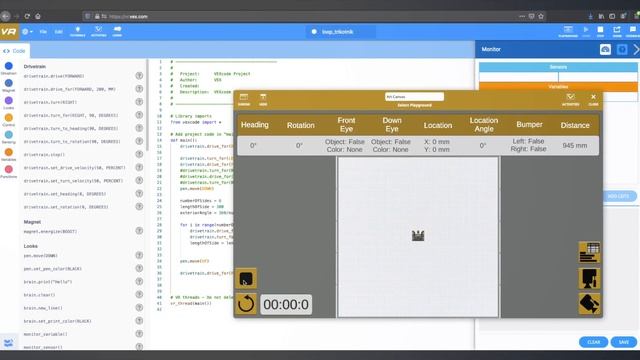The image size is (640, 360).
Task: Open help for drivetrain.turn_to_heading
Action: pyautogui.click(x=139, y=128)
